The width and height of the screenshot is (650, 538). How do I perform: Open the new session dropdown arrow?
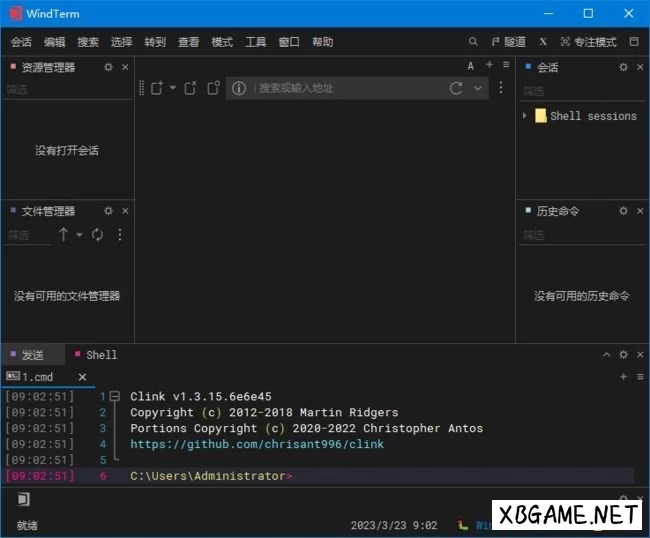point(172,88)
